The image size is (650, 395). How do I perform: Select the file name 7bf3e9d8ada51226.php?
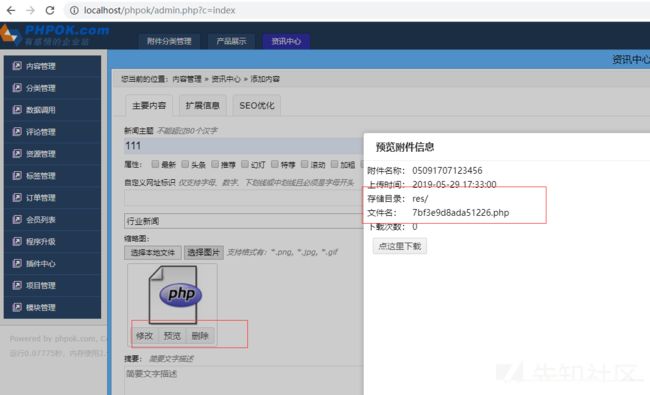click(461, 213)
